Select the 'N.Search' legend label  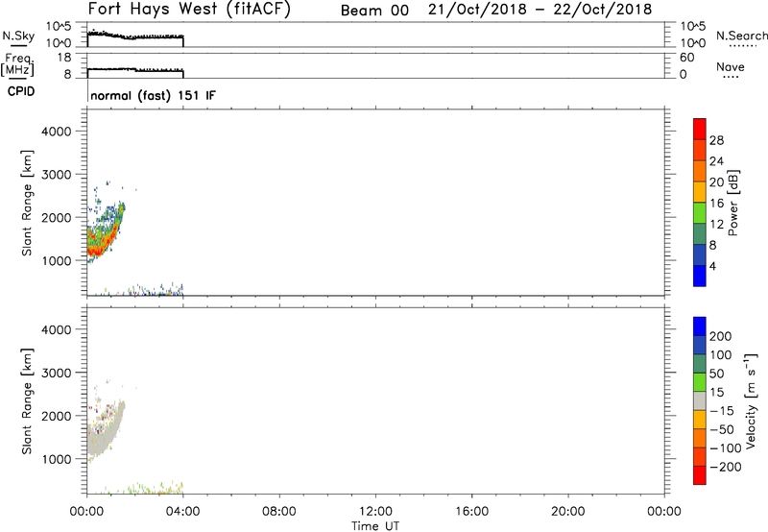pyautogui.click(x=741, y=36)
